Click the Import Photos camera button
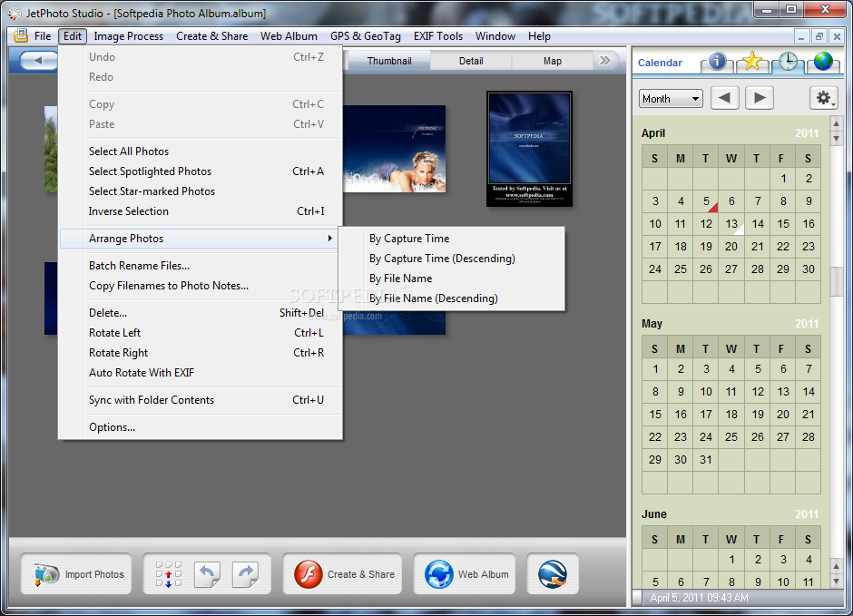853x616 pixels. click(x=76, y=574)
